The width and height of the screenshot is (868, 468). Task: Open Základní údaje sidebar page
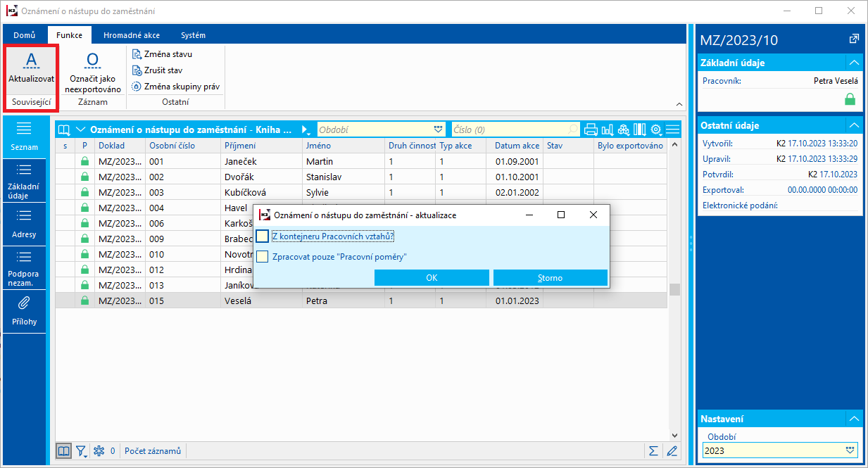[x=24, y=181]
